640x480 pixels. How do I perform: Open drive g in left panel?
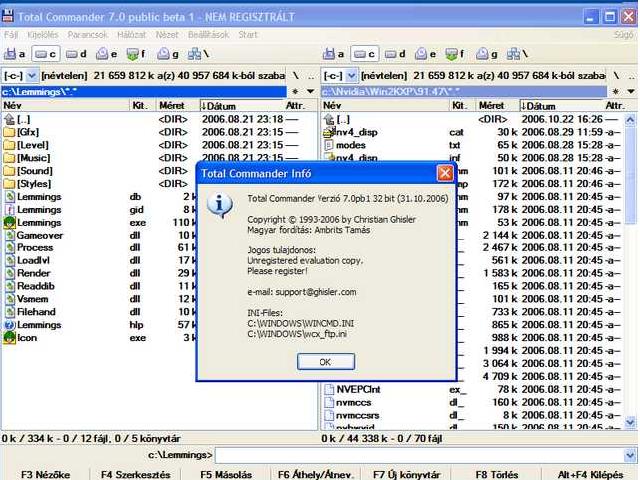[168, 54]
